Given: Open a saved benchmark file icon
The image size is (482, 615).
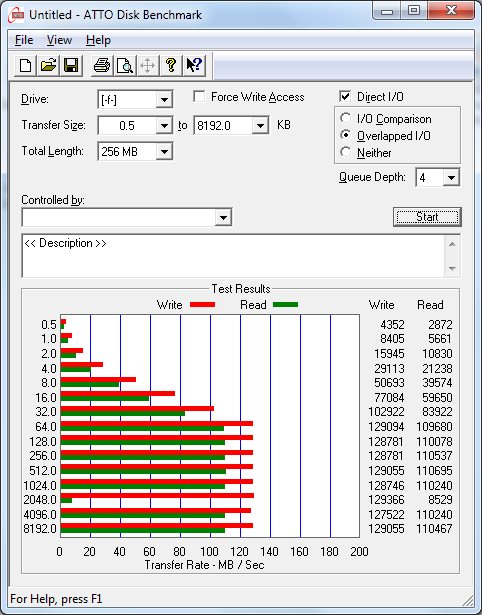Looking at the screenshot, I should click(48, 65).
